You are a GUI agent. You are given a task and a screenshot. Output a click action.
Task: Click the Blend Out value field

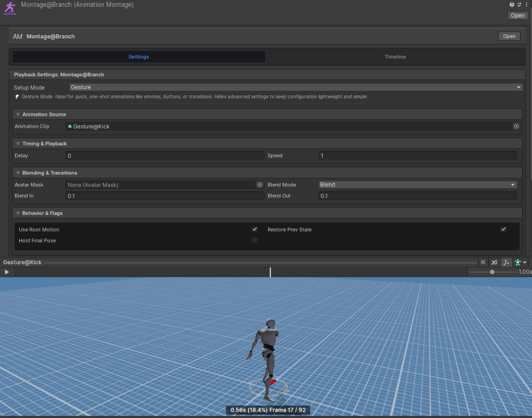pos(418,196)
